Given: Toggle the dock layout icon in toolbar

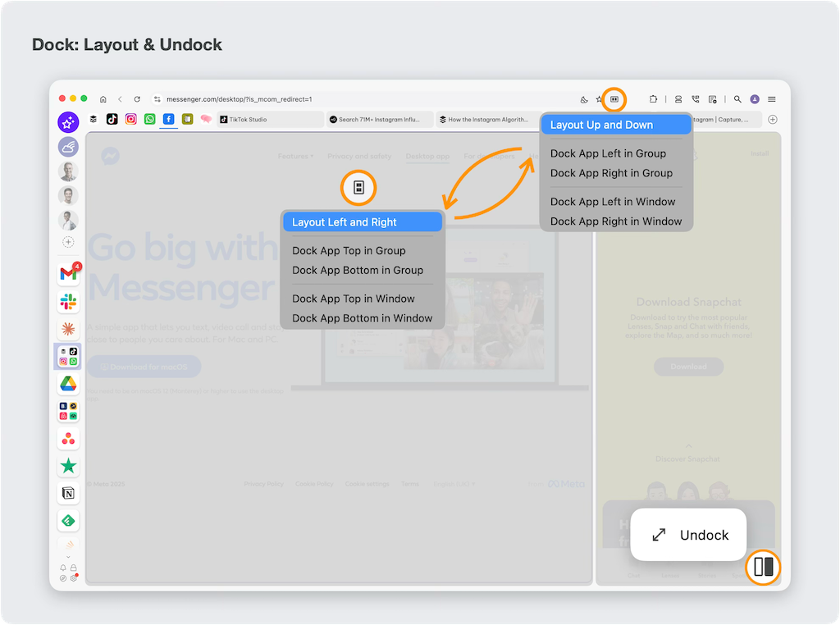Looking at the screenshot, I should pos(614,99).
